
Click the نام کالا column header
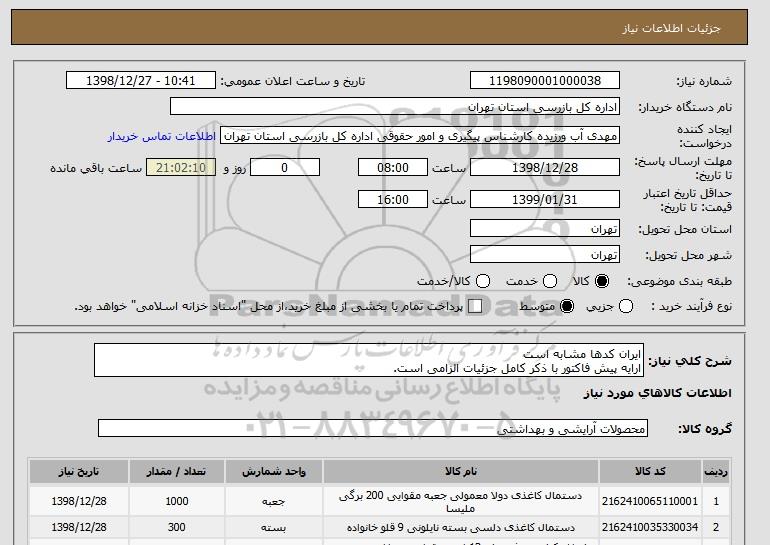[x=461, y=471]
